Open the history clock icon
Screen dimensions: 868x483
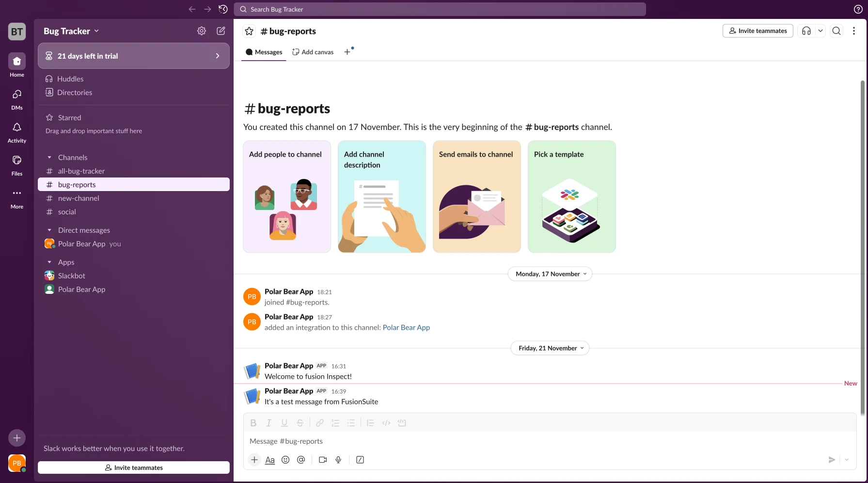click(223, 9)
